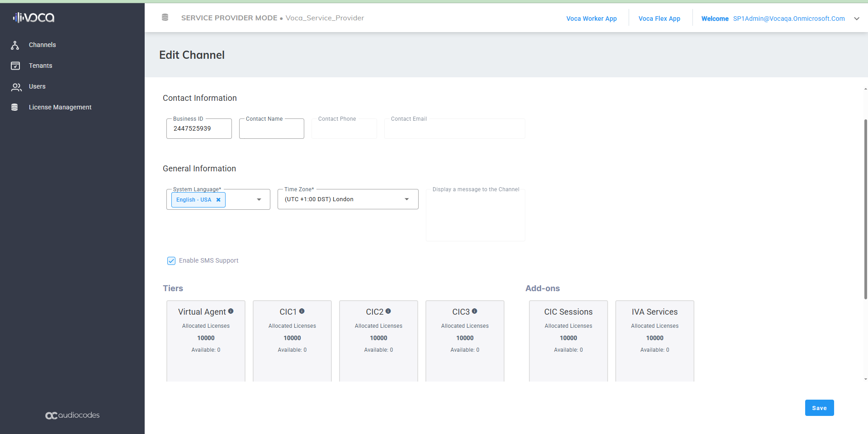Open License Management from sidebar
Image resolution: width=868 pixels, height=434 pixels.
tap(60, 108)
